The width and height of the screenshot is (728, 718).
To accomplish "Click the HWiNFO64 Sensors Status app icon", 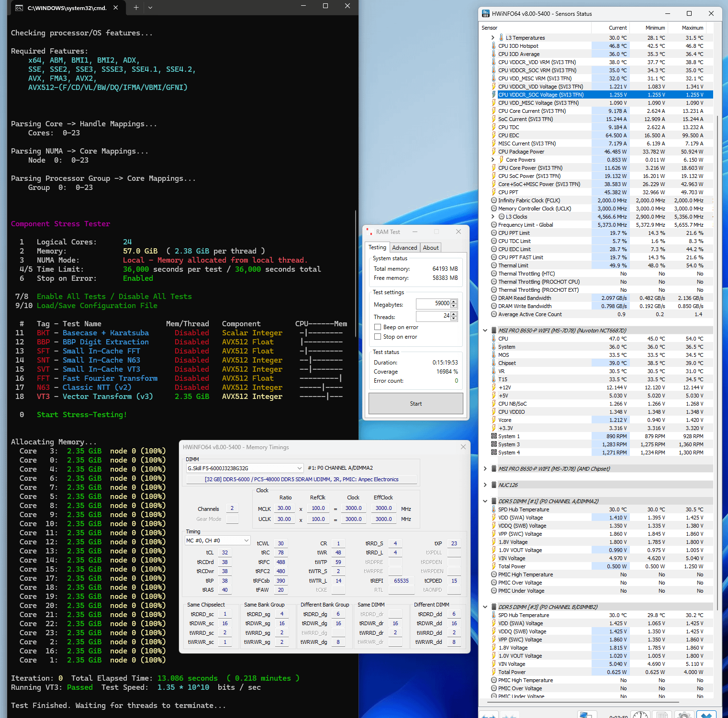I will (486, 13).
